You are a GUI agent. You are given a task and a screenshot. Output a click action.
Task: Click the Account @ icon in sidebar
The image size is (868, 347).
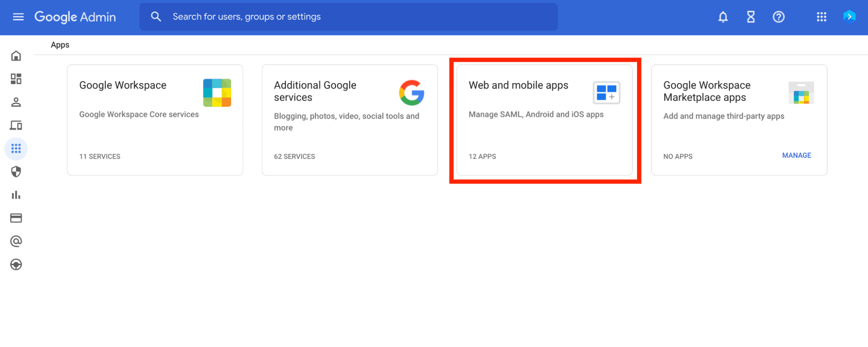[x=16, y=241]
